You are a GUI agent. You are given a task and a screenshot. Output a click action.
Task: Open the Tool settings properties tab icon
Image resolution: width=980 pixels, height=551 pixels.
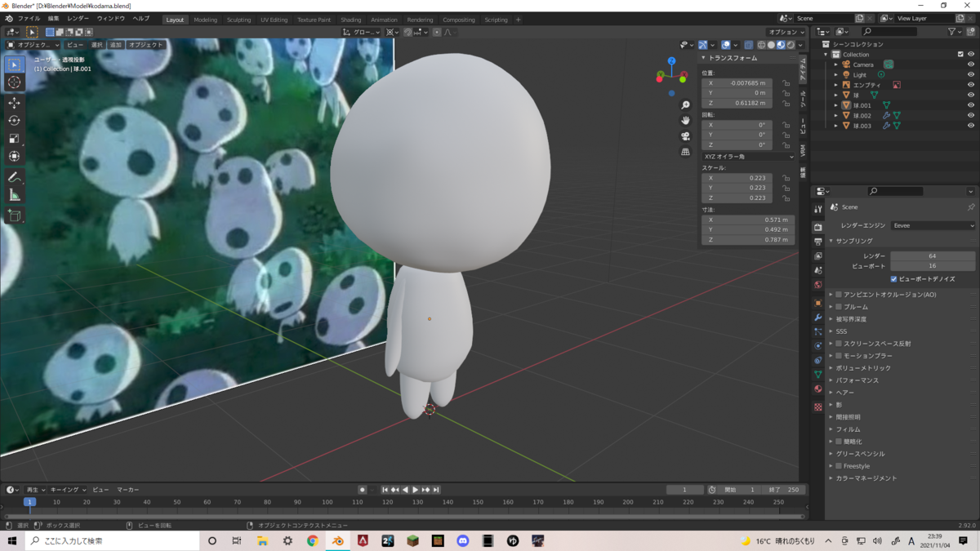[817, 210]
